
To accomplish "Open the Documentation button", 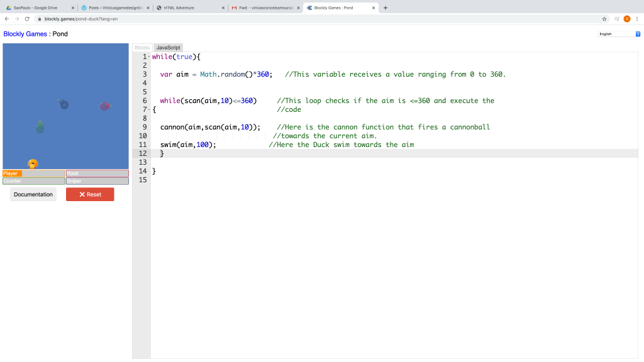I will tap(33, 195).
